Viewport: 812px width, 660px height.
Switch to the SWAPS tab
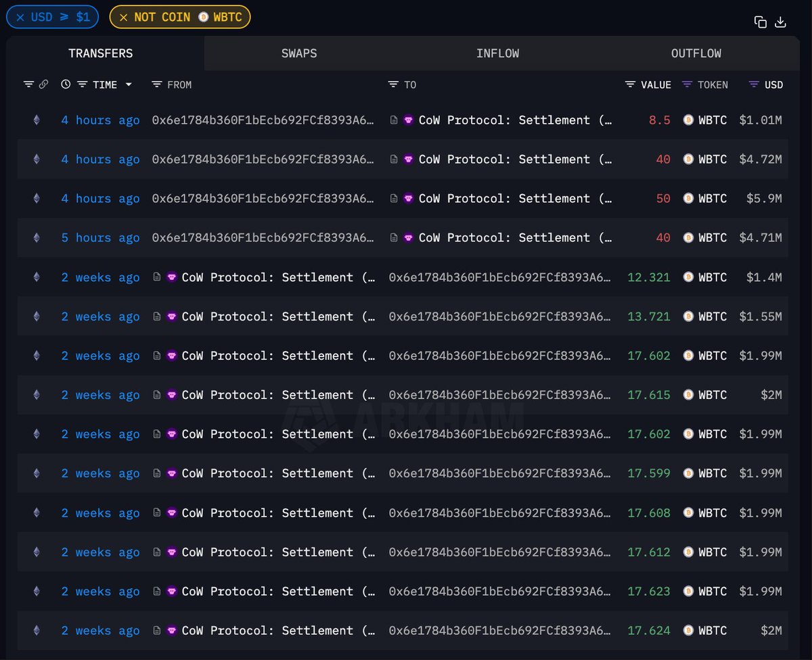(299, 53)
